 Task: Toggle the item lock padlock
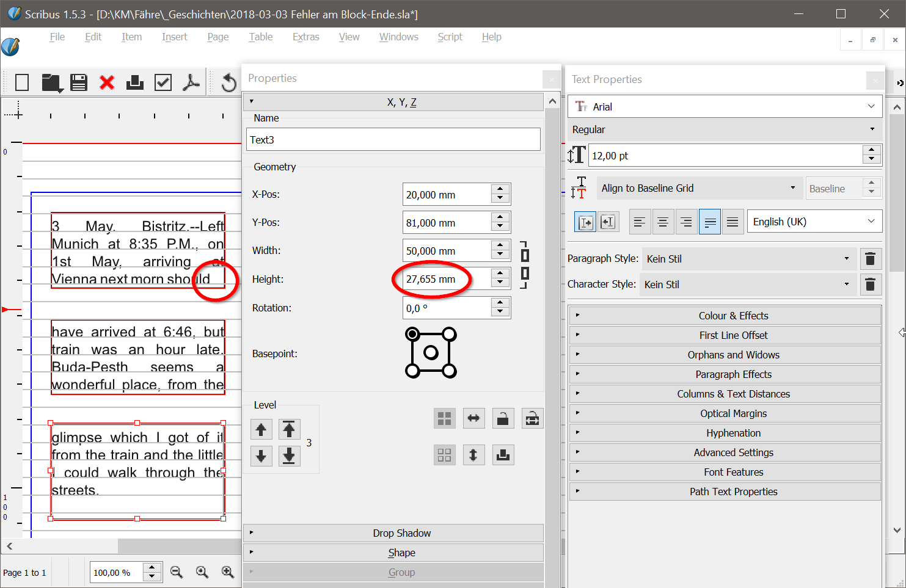[x=503, y=418]
